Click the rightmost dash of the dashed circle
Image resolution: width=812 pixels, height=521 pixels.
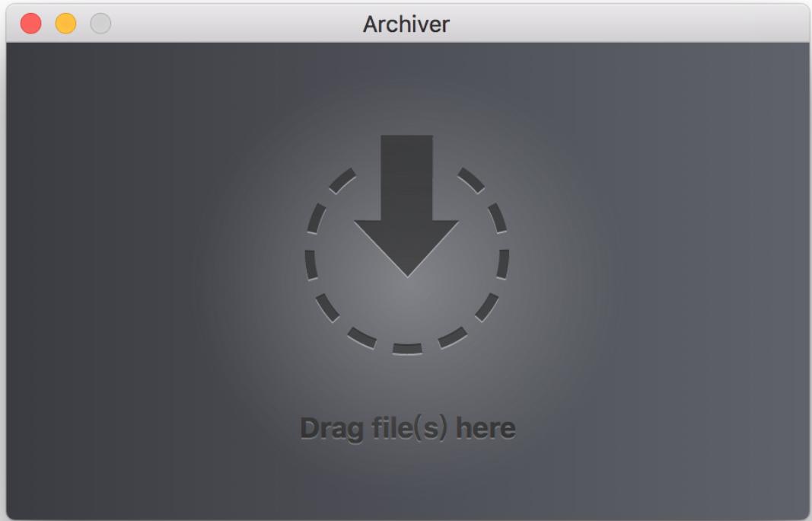(503, 264)
